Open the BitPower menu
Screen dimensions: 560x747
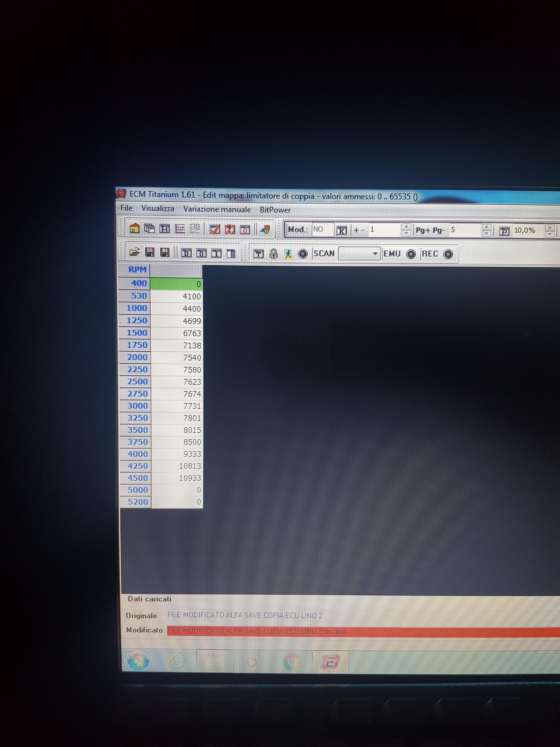click(x=275, y=210)
